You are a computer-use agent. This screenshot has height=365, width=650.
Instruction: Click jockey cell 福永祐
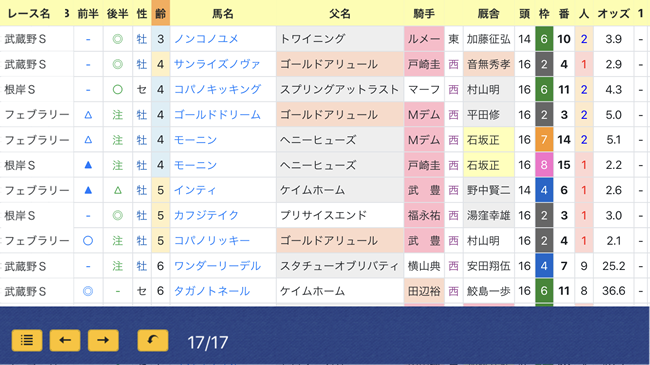[x=424, y=215]
